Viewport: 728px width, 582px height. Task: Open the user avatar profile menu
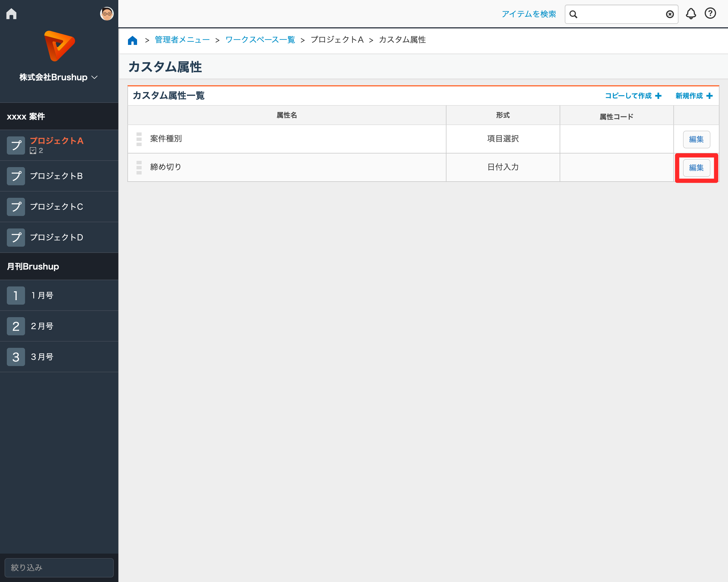click(107, 14)
